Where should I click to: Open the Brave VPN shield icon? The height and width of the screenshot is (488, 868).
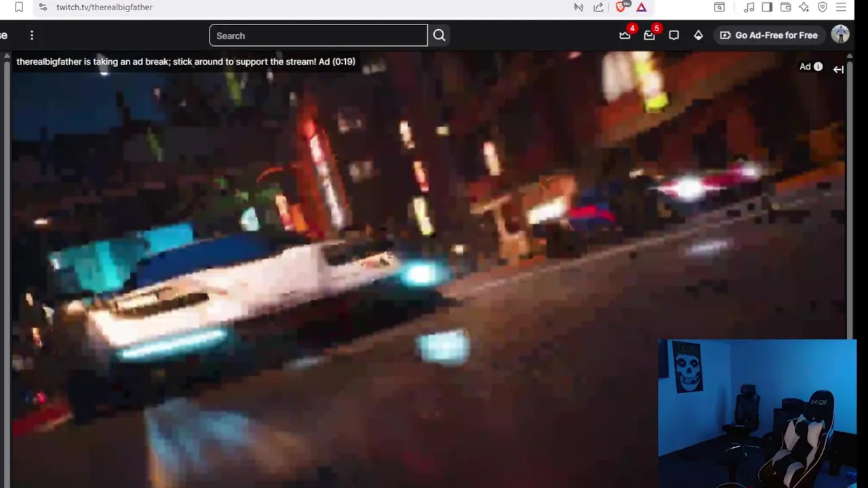pos(823,7)
